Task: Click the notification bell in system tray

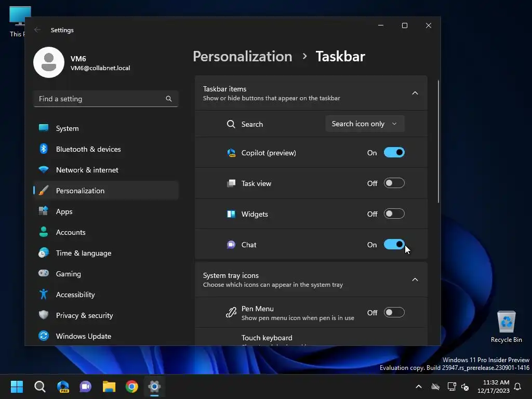Action: pos(518,387)
